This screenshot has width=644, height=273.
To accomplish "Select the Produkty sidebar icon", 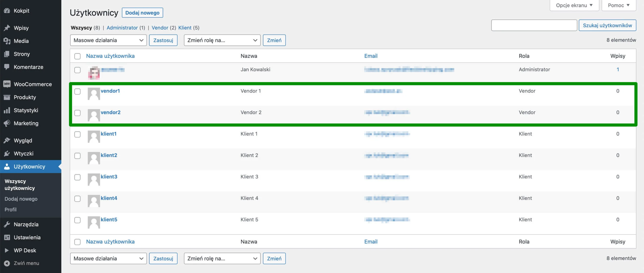I will 7,97.
